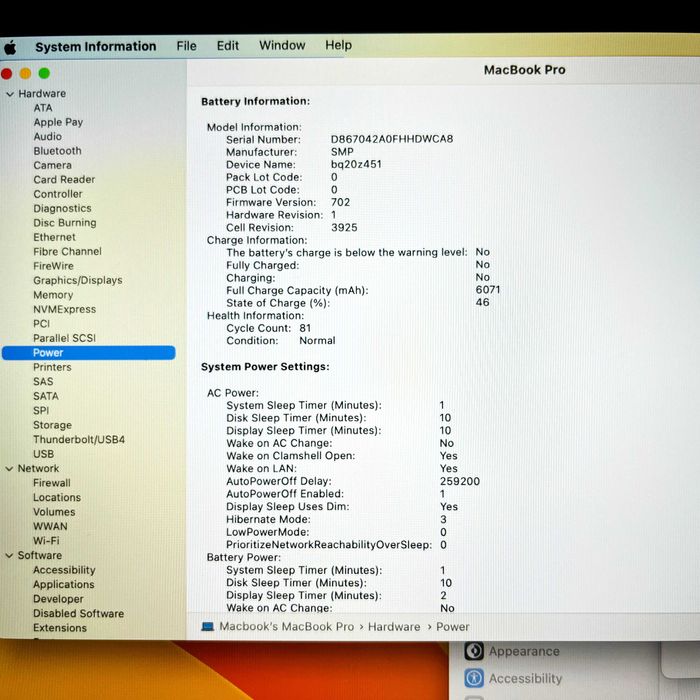Image resolution: width=700 pixels, height=700 pixels.
Task: Collapse the Network section chevron
Action: [9, 469]
